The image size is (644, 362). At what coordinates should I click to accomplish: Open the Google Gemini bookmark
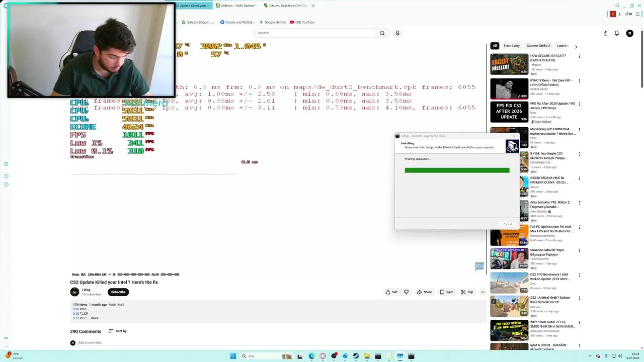272,22
